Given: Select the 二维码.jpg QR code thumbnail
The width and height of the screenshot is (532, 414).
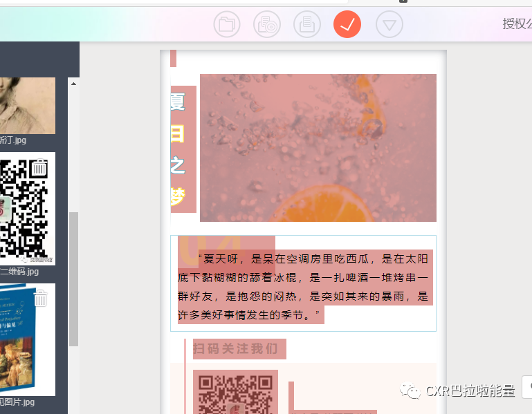Looking at the screenshot, I should [28, 209].
